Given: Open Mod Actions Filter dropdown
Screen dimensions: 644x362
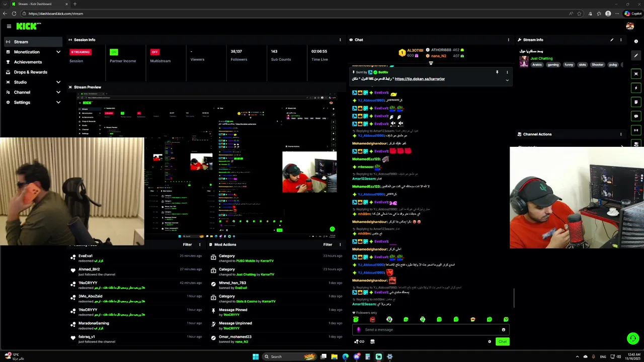Looking at the screenshot, I should point(328,244).
